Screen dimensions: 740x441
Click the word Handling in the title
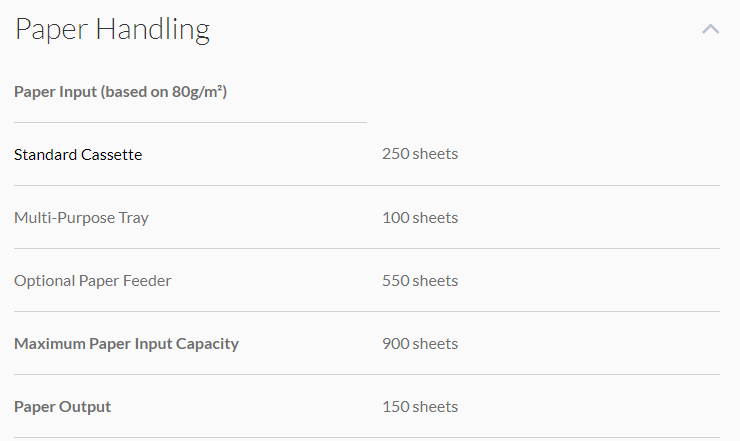pos(152,30)
